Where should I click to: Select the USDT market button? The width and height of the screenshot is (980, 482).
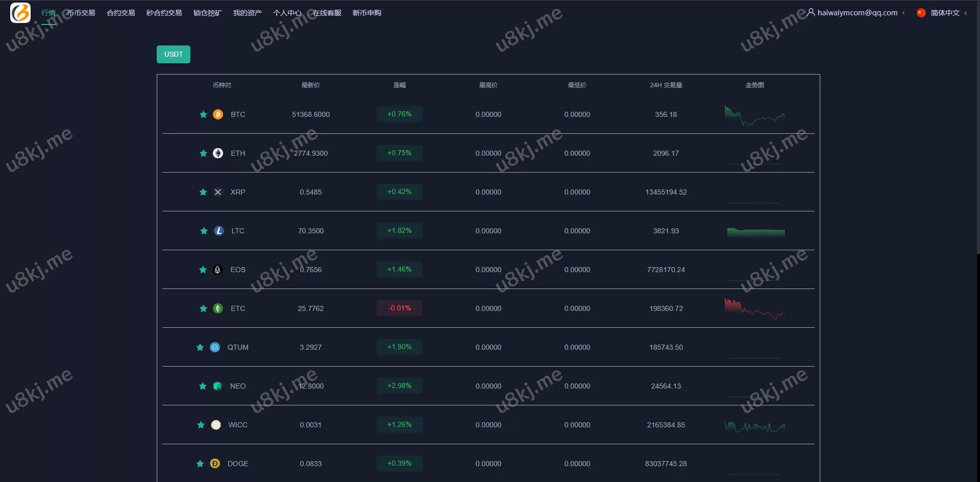tap(174, 54)
